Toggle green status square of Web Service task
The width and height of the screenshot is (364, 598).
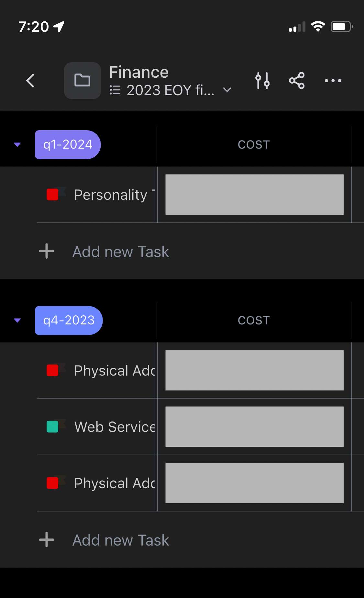click(x=52, y=427)
